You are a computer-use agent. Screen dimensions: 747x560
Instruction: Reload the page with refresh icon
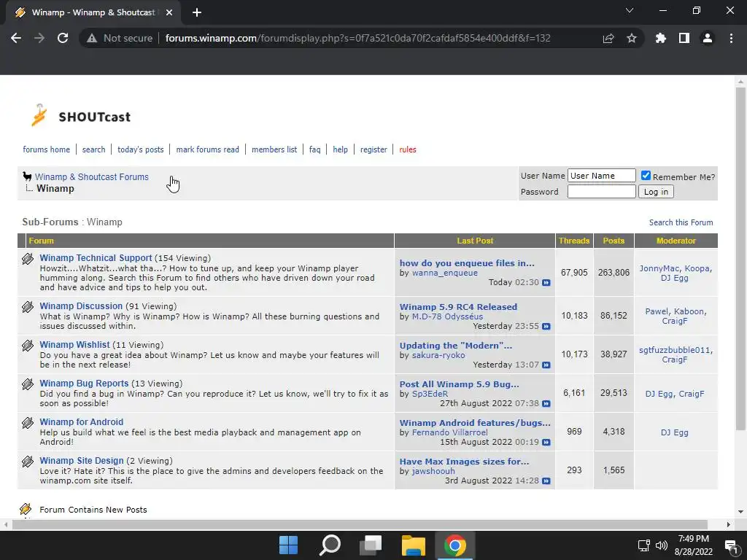click(63, 38)
